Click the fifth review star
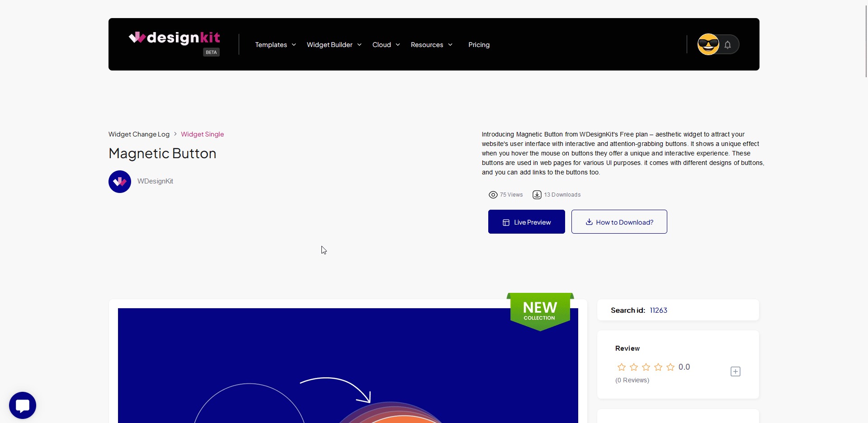868x423 pixels. coord(670,367)
